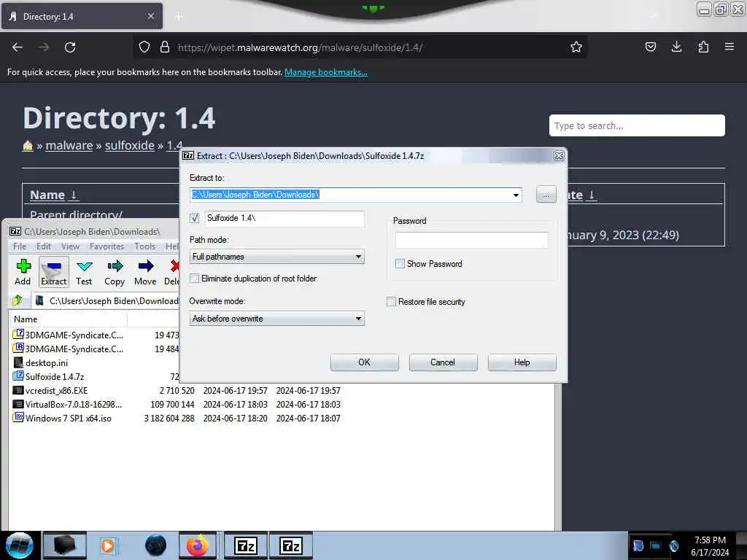The image size is (747, 560).
Task: Click the Sulfoxide 1.4\ folder name field
Action: click(x=285, y=218)
